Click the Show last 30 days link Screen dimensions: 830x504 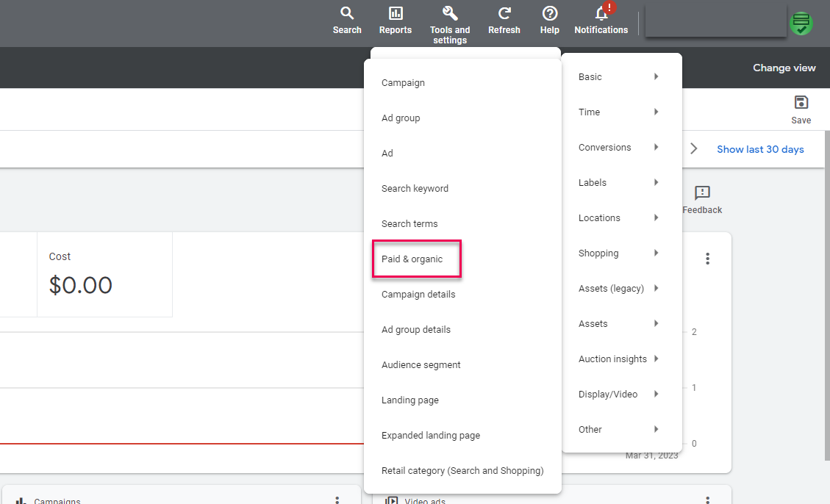click(759, 149)
